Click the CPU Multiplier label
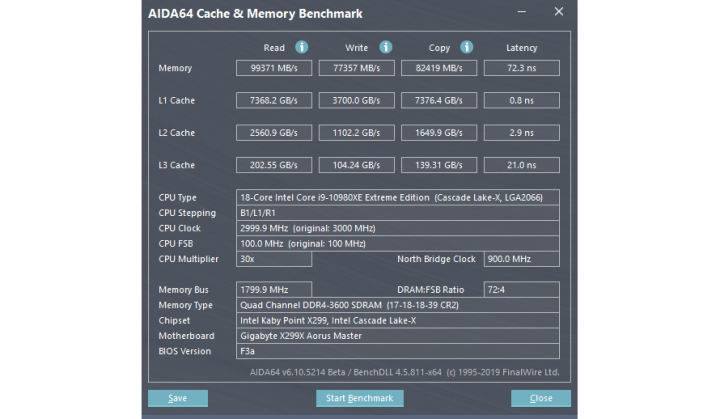 pyautogui.click(x=188, y=259)
